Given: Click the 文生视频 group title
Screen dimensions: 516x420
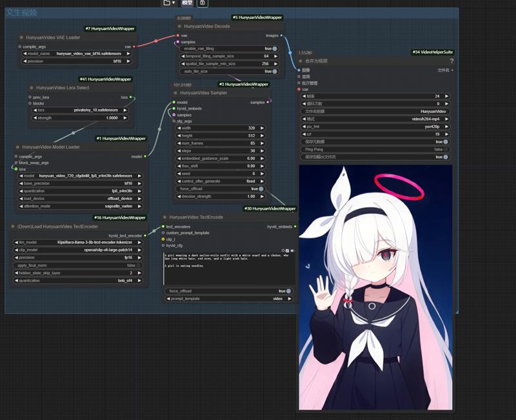Looking at the screenshot, I should point(22,13).
